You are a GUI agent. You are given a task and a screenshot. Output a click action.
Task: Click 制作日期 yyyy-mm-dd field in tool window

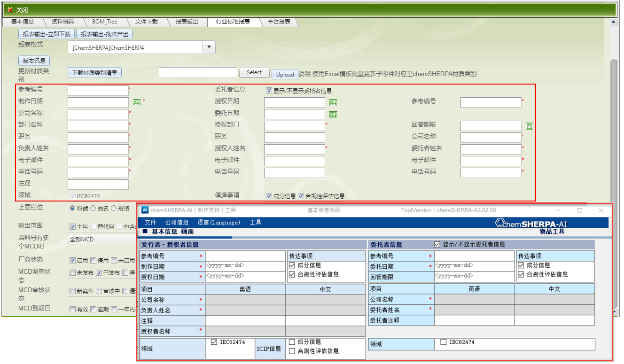(x=245, y=266)
